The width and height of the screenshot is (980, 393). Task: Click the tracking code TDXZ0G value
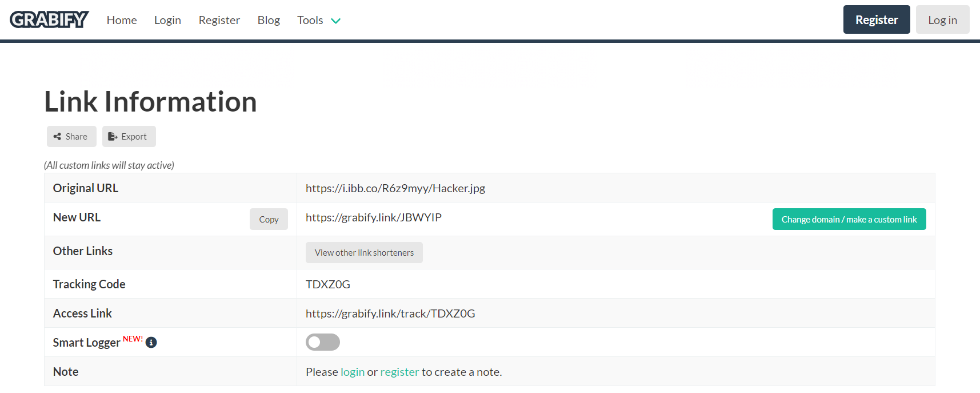coord(328,284)
